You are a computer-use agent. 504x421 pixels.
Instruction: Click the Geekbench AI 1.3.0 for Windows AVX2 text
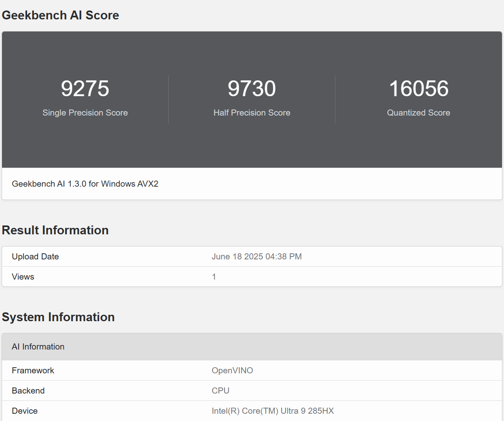(85, 184)
